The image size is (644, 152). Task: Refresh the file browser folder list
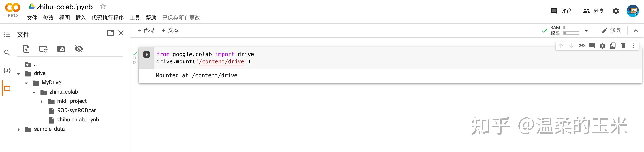tap(43, 49)
